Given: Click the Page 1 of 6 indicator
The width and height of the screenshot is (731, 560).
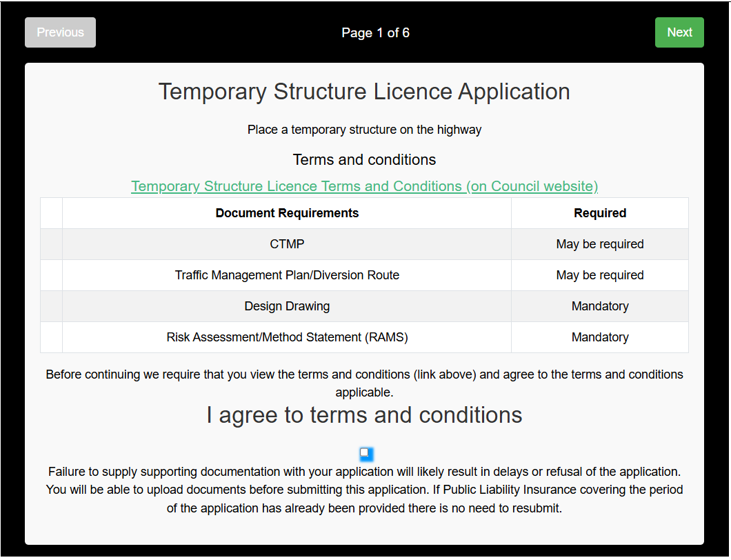Looking at the screenshot, I should (x=375, y=32).
